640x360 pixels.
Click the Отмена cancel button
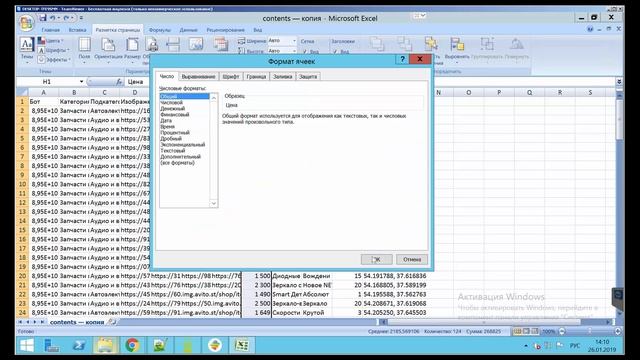coord(412,259)
